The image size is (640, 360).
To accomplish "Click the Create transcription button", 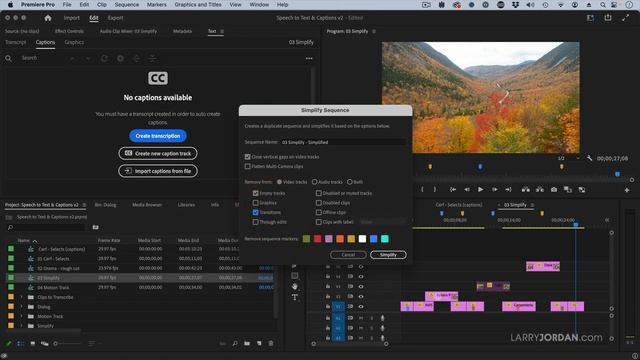I will coord(158,136).
